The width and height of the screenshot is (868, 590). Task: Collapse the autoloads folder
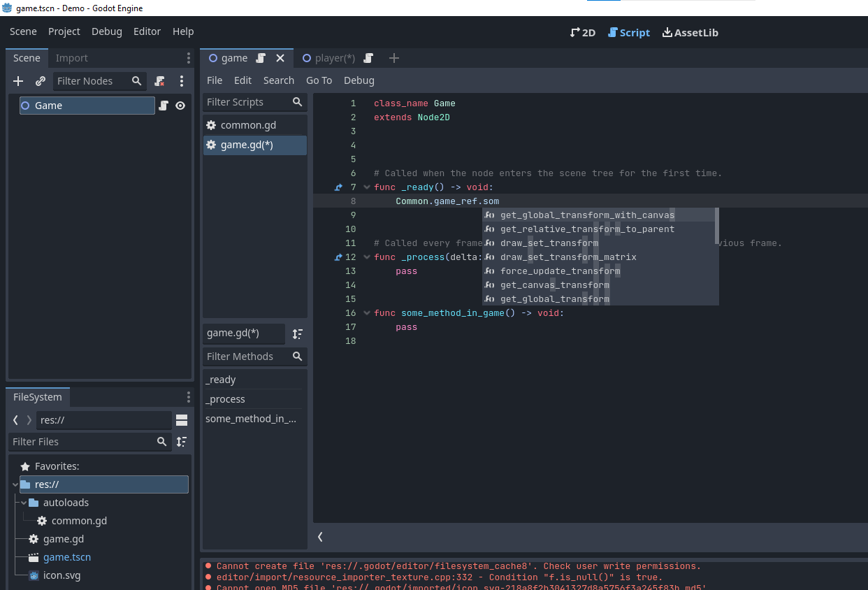click(23, 502)
